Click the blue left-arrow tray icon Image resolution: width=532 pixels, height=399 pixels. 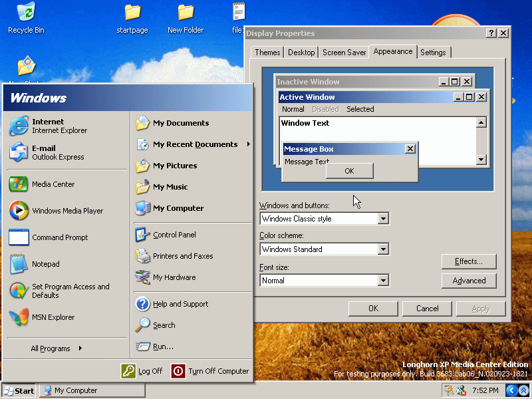point(511,390)
